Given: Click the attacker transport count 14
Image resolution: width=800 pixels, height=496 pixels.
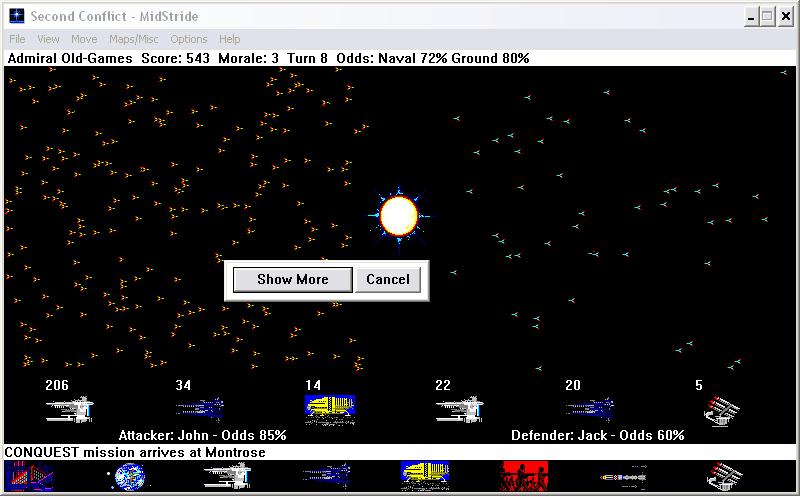Looking at the screenshot, I should pos(313,385).
